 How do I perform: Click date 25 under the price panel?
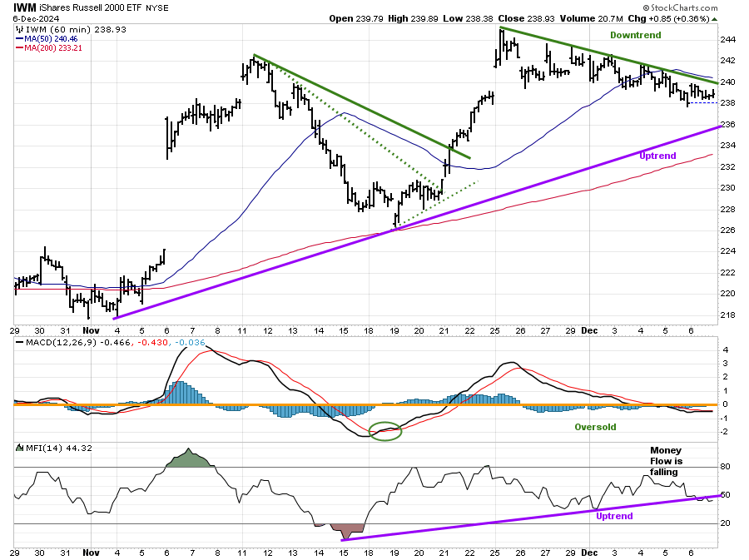[x=495, y=330]
